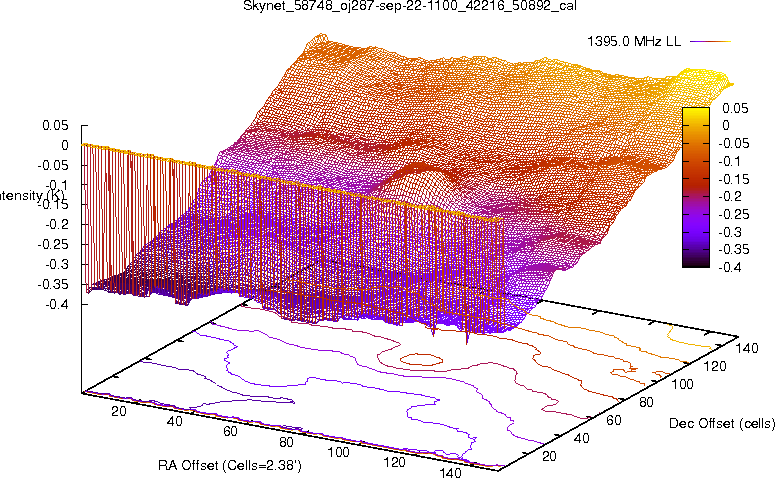
Task: Click the Dec Offset axis tick 20
Action: [x=549, y=456]
